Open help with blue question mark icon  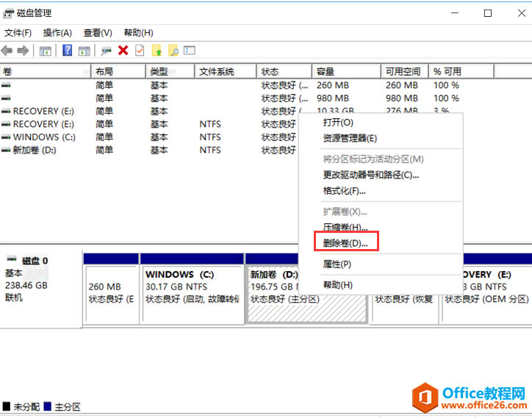[67, 51]
